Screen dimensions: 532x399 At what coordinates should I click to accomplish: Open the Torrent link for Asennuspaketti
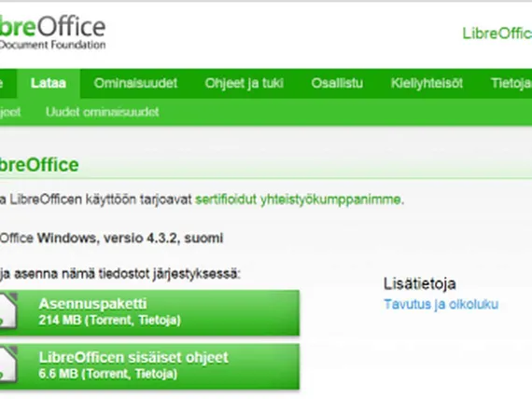click(110, 320)
